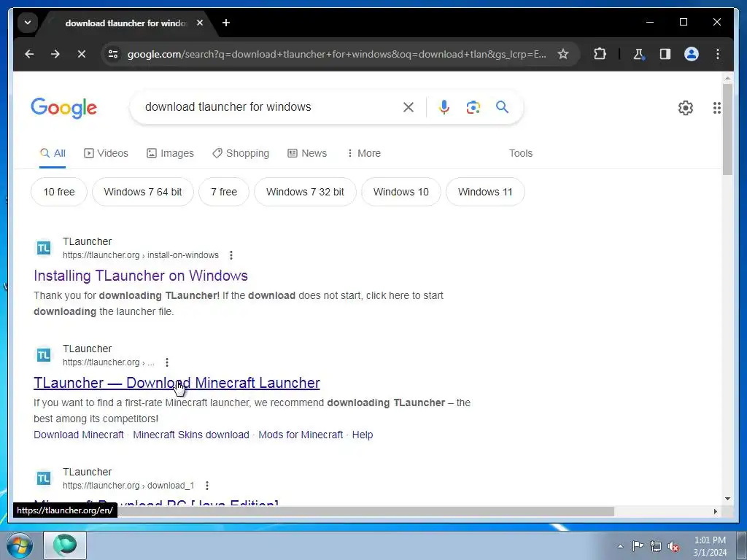Open the tab search dropdown
Screen dimensions: 747x560
tap(28, 23)
